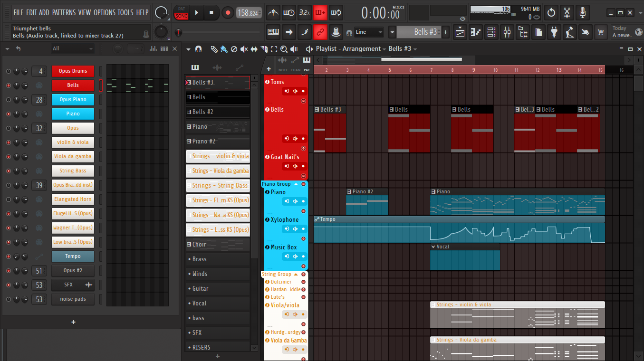Image resolution: width=644 pixels, height=361 pixels.
Task: Open the Mixer view
Action: tap(507, 32)
